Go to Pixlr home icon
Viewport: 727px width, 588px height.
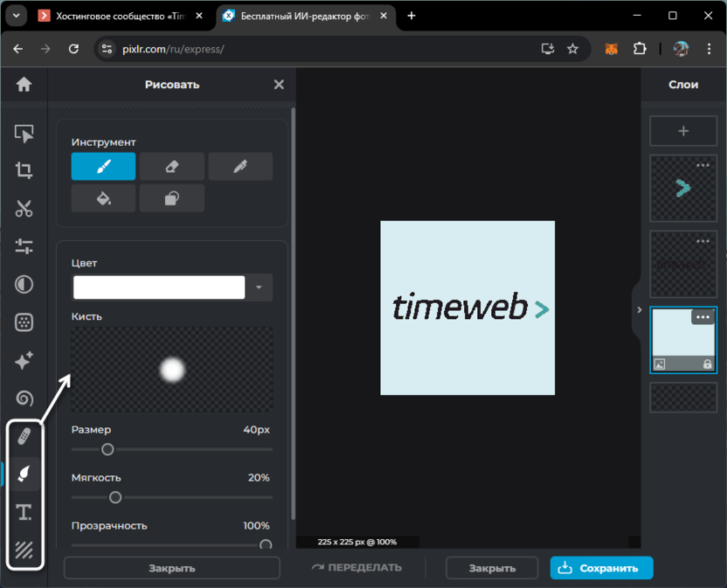point(24,85)
